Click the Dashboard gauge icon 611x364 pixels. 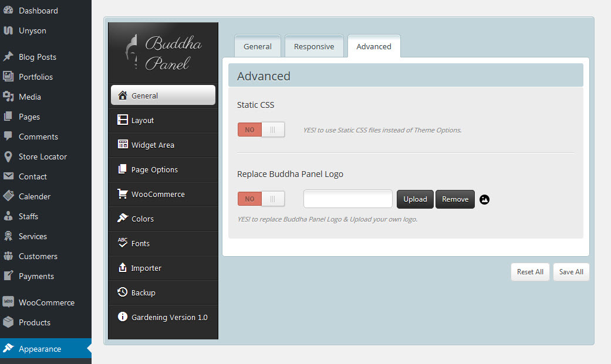(8, 10)
